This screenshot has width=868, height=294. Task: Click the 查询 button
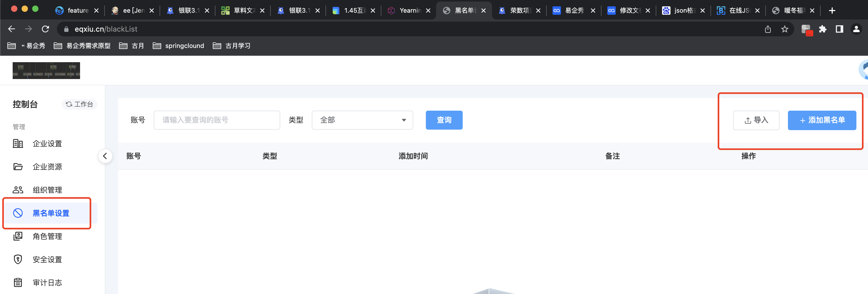[444, 120]
